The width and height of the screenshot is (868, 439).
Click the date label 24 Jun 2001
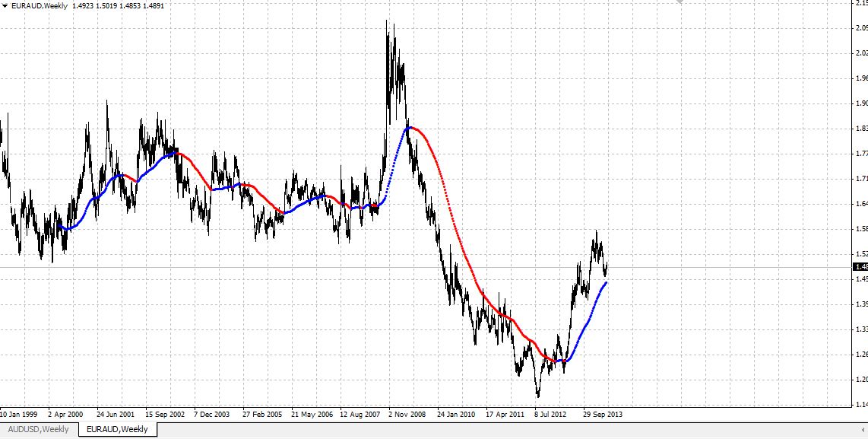(115, 413)
